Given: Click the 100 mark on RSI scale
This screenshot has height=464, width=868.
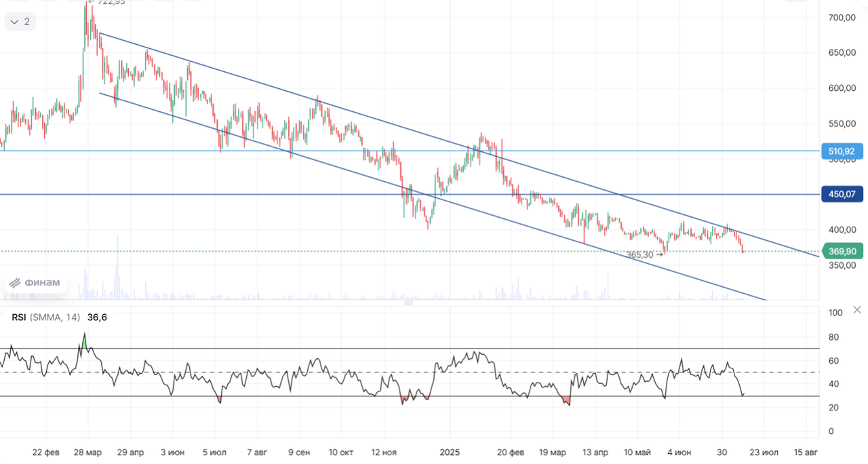Looking at the screenshot, I should pos(835,313).
